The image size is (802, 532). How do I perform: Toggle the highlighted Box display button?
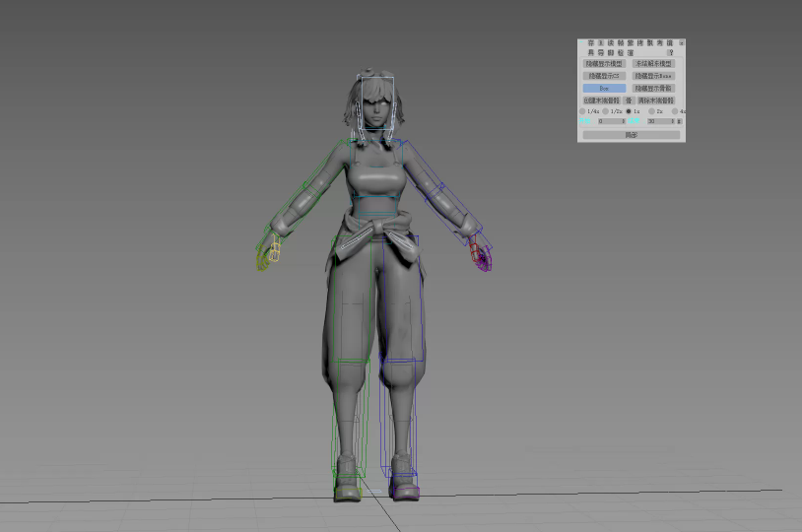[604, 88]
